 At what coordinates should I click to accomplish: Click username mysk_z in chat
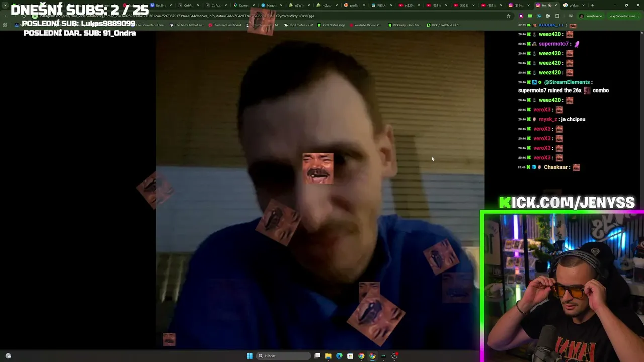point(547,119)
